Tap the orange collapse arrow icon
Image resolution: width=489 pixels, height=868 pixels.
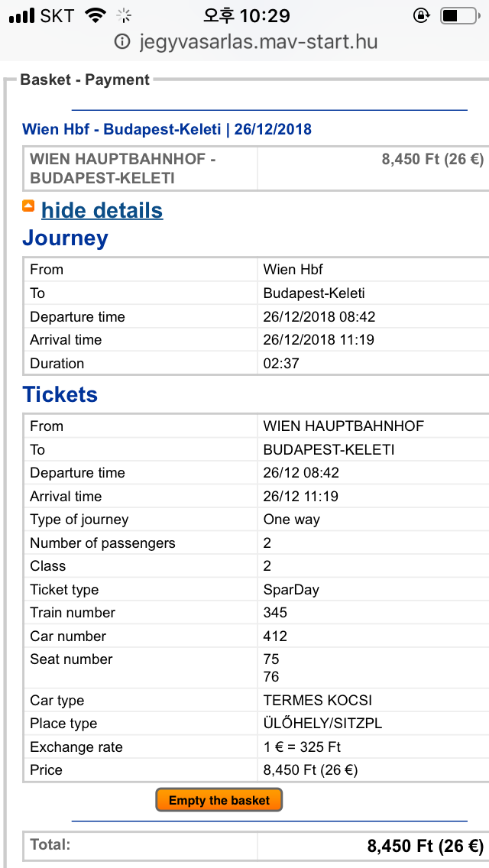click(28, 206)
